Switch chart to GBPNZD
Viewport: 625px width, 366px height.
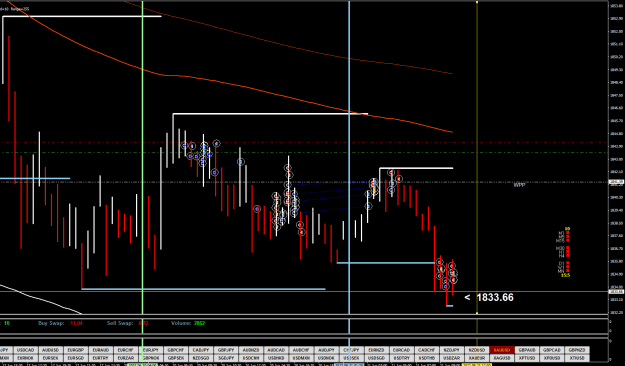577,350
